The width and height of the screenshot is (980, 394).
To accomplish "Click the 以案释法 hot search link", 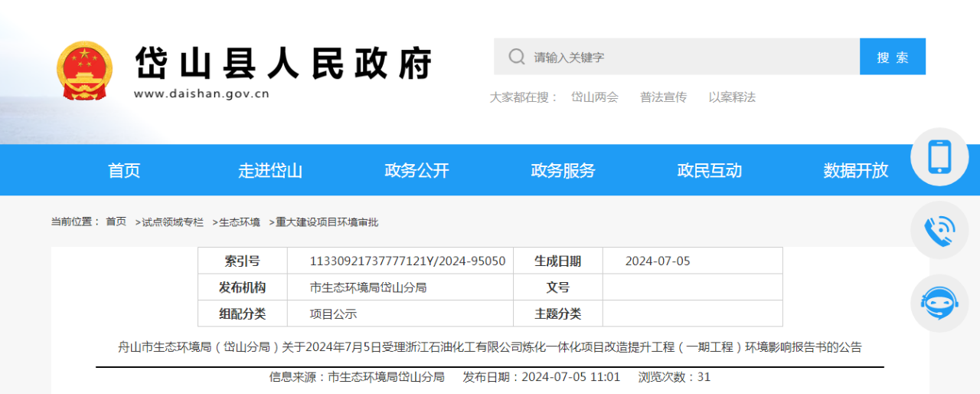I will (732, 97).
